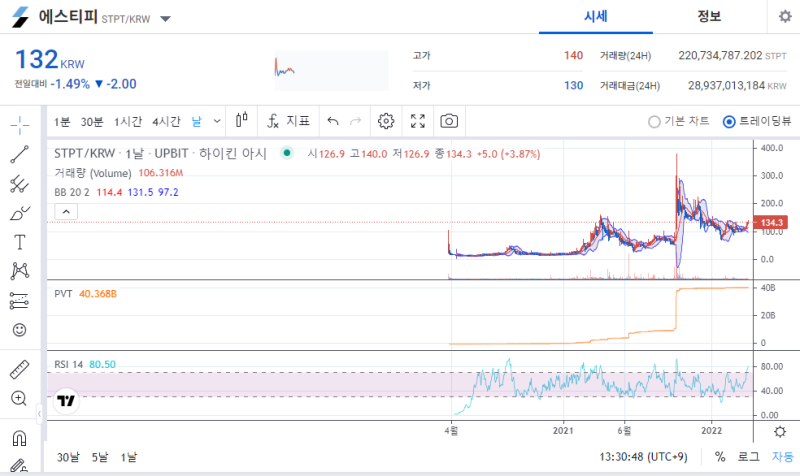Click the 전일대비 change -1.49%
The width and height of the screenshot is (800, 476).
point(70,84)
